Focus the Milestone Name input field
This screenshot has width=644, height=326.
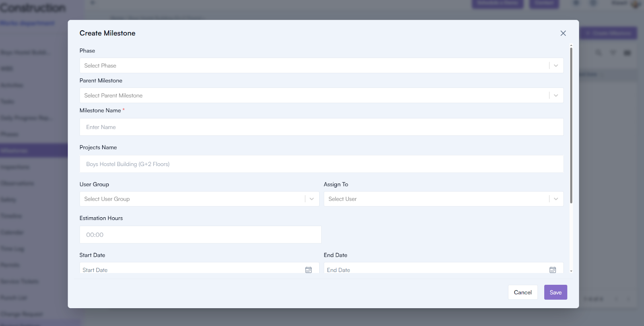pyautogui.click(x=321, y=127)
